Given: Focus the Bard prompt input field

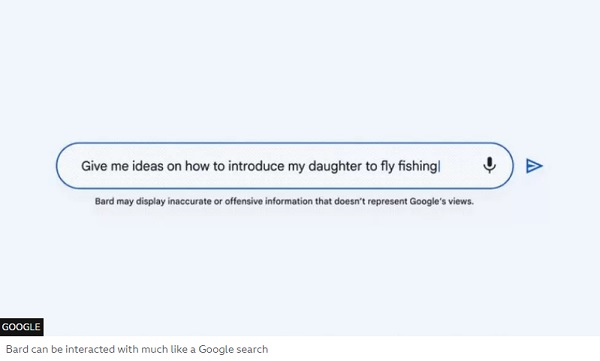Looking at the screenshot, I should pos(285,166).
